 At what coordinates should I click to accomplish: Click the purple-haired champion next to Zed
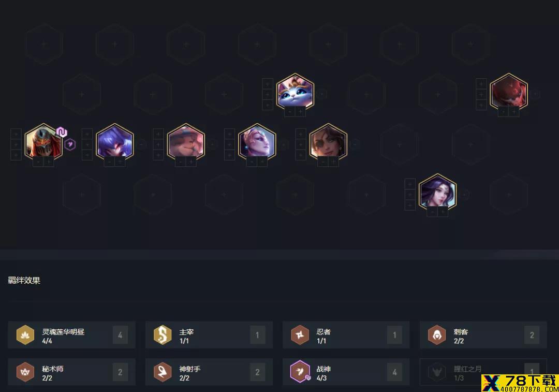pos(115,142)
